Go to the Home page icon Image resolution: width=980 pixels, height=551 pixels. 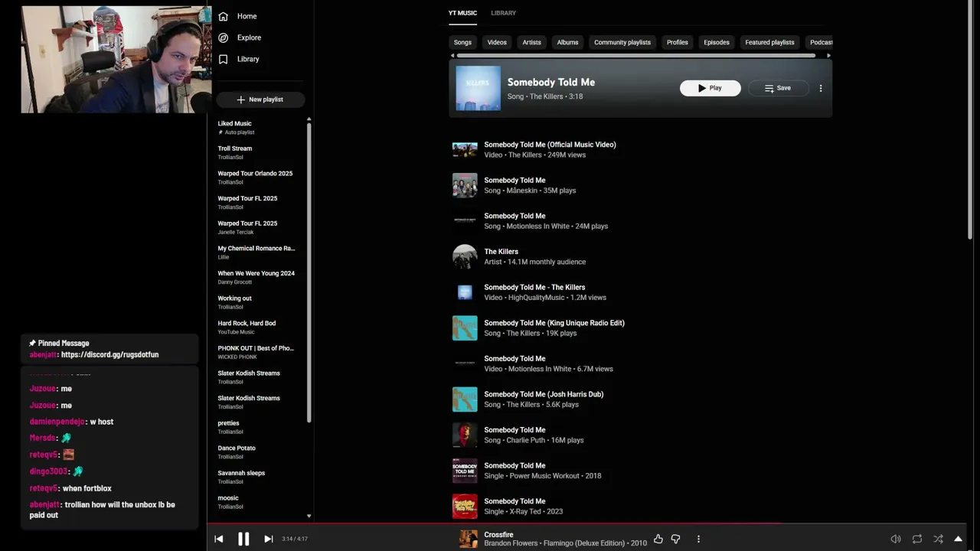[x=223, y=16]
